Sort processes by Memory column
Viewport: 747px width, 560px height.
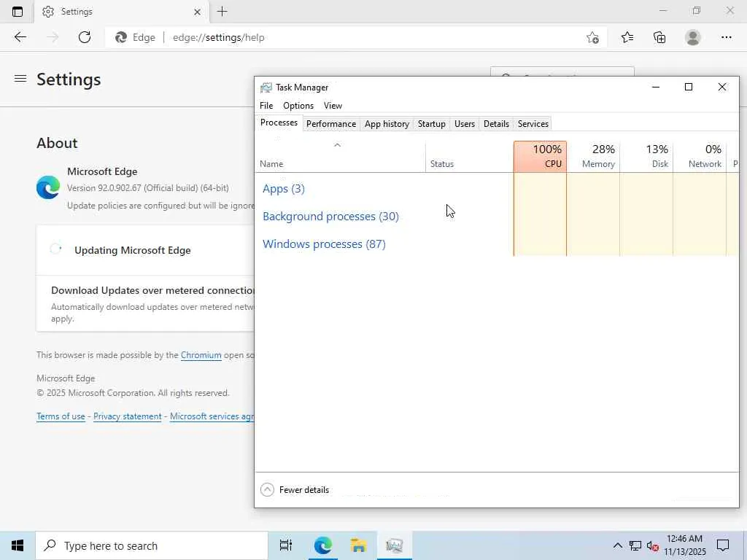point(594,157)
